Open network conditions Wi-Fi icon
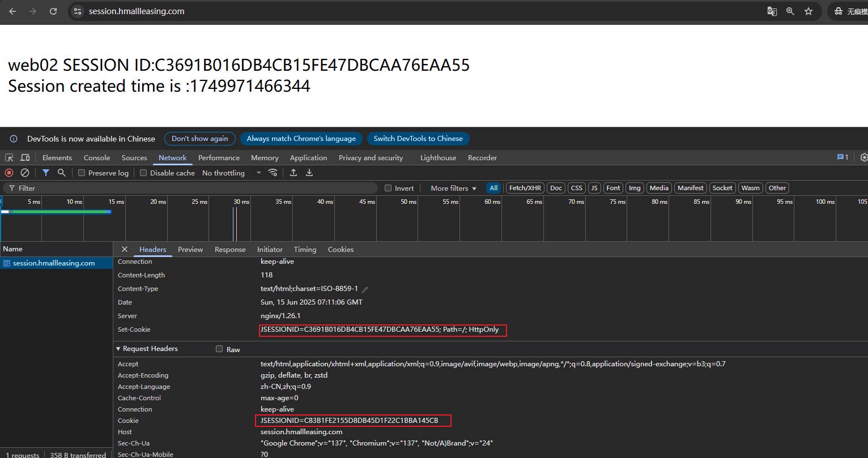The width and height of the screenshot is (868, 458). (x=273, y=173)
